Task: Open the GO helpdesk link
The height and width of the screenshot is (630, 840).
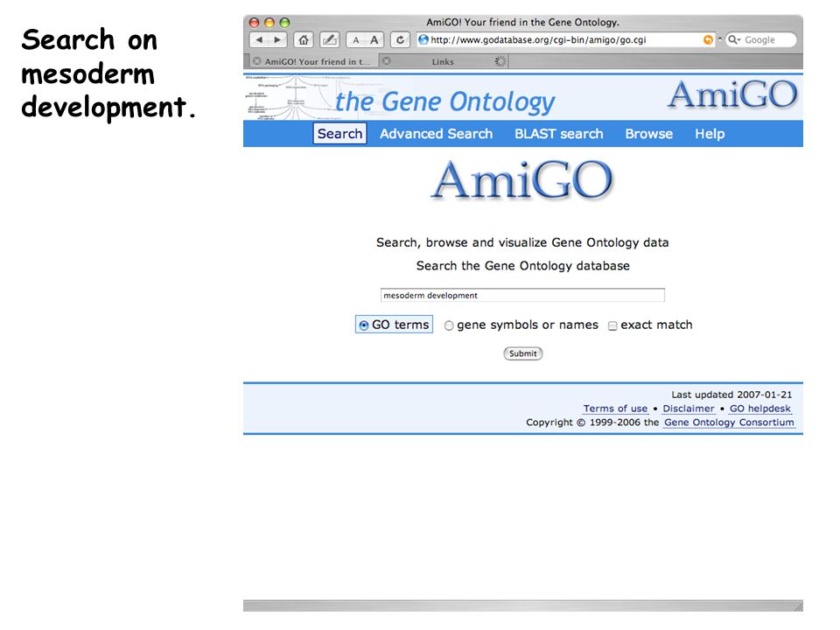Action: tap(759, 409)
